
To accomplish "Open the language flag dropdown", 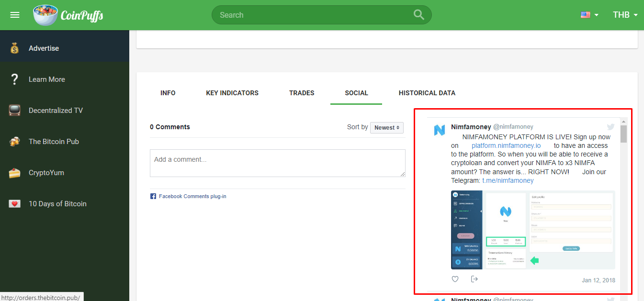I will point(590,15).
